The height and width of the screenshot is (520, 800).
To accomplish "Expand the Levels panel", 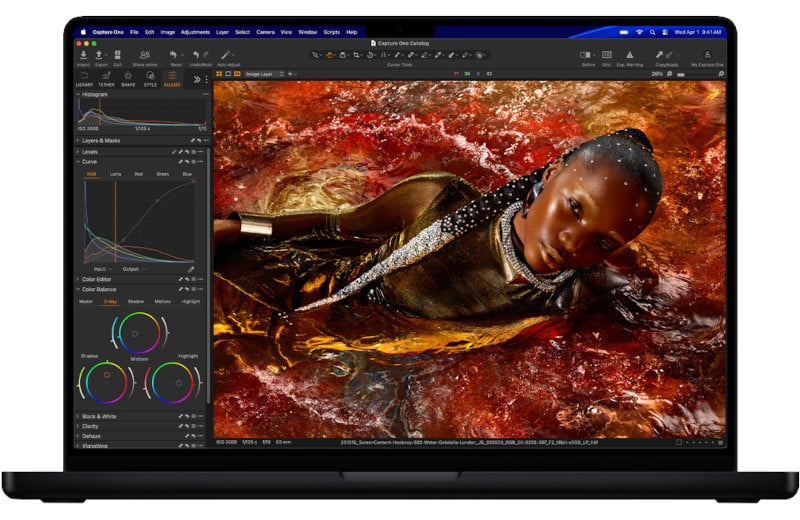I will click(78, 152).
